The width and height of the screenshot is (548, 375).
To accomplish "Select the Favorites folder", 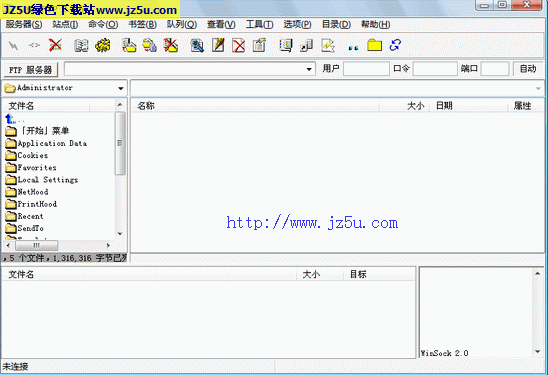I will click(x=31, y=167).
